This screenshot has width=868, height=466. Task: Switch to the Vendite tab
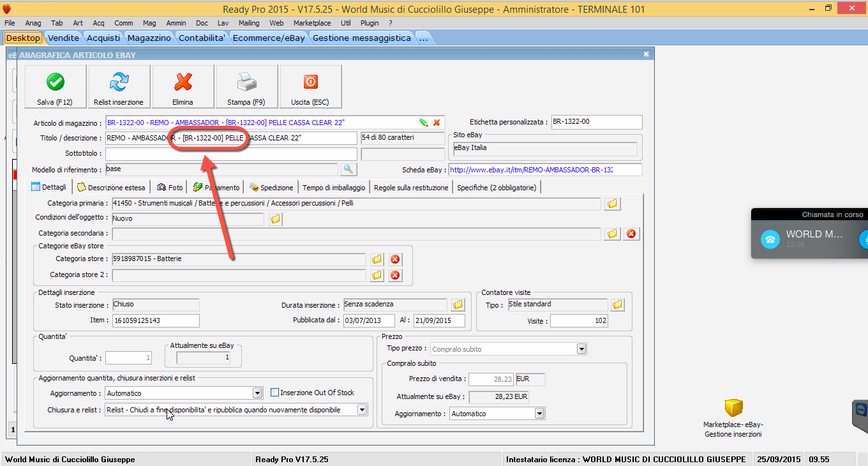pos(64,38)
